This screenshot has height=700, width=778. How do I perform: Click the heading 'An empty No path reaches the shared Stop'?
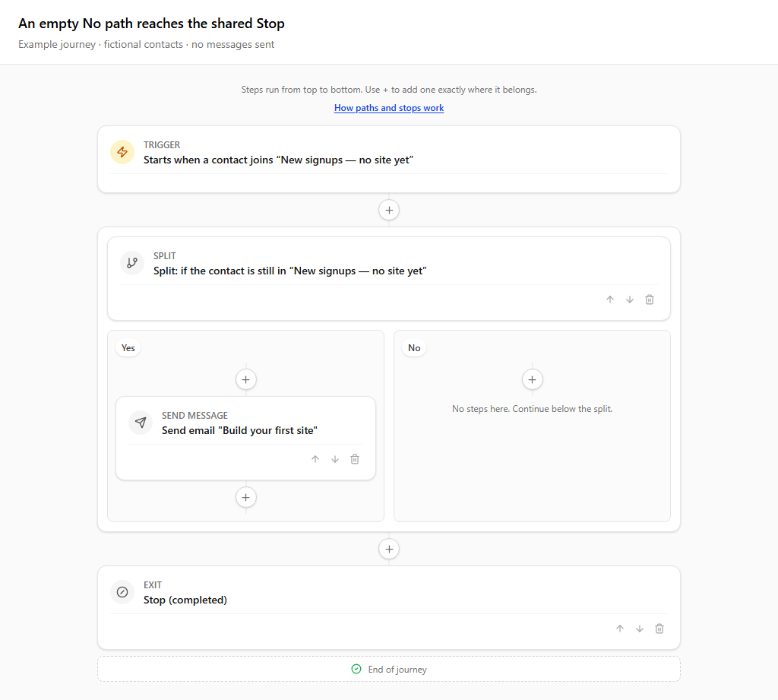[x=151, y=24]
